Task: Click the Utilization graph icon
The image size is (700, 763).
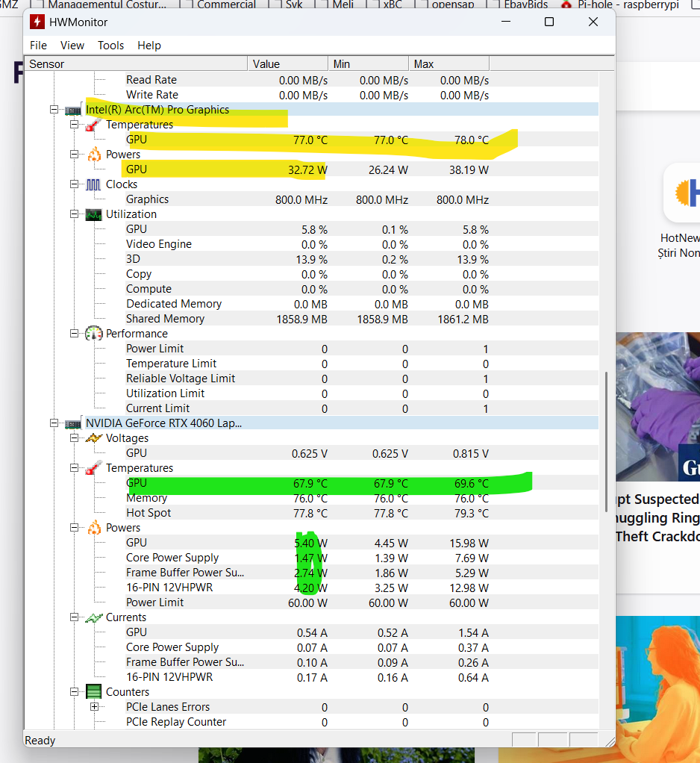Action: pos(94,214)
